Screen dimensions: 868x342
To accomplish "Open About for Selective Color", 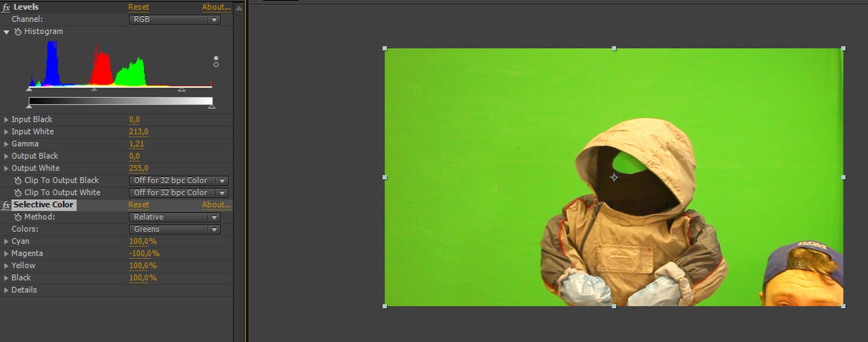I will click(216, 205).
